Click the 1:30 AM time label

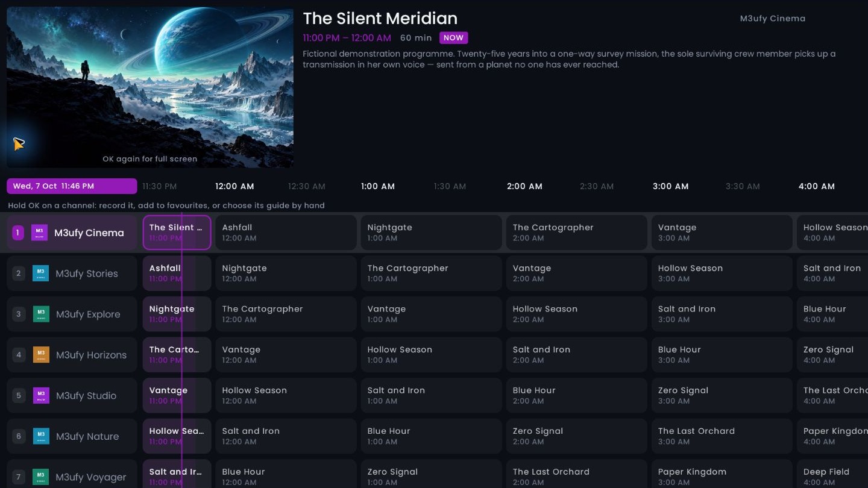[x=450, y=186]
